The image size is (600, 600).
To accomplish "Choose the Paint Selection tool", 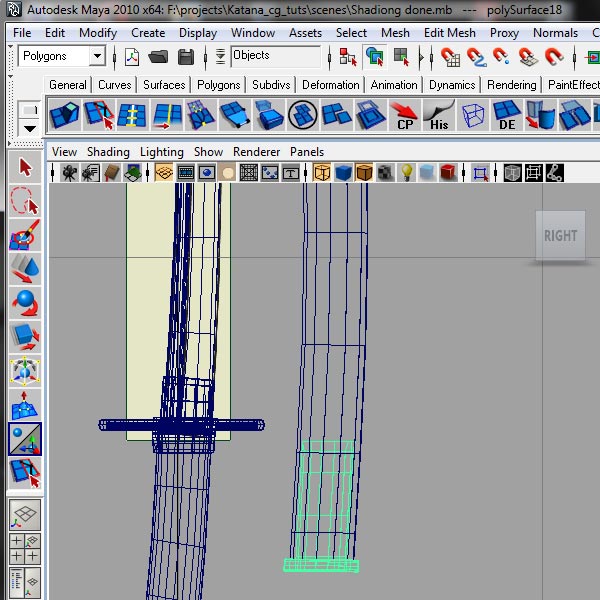I will [x=25, y=235].
